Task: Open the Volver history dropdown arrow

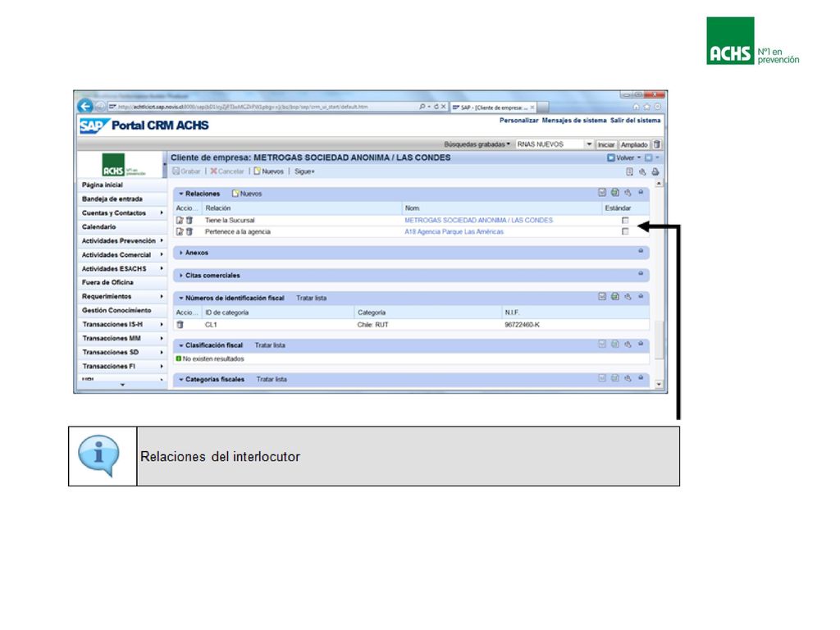Action: [638, 158]
